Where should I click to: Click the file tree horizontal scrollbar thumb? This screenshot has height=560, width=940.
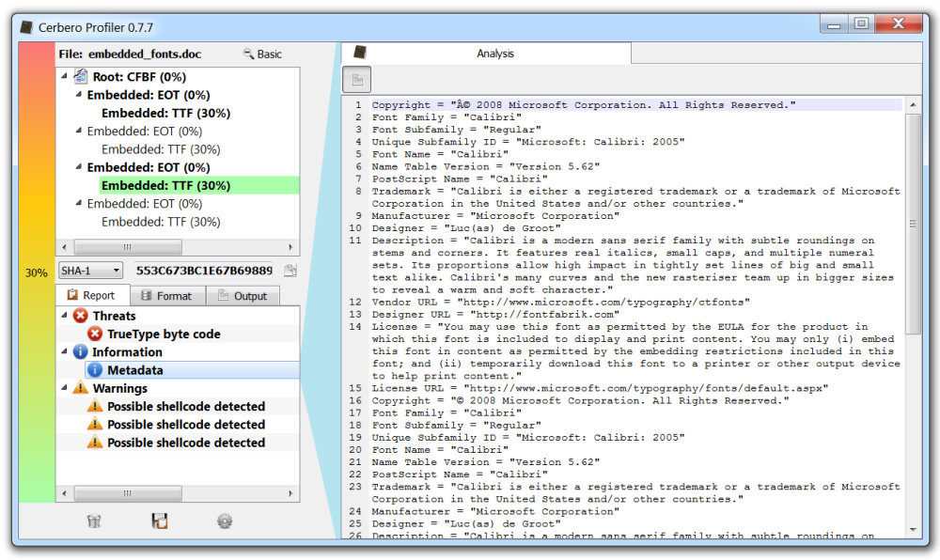(128, 247)
